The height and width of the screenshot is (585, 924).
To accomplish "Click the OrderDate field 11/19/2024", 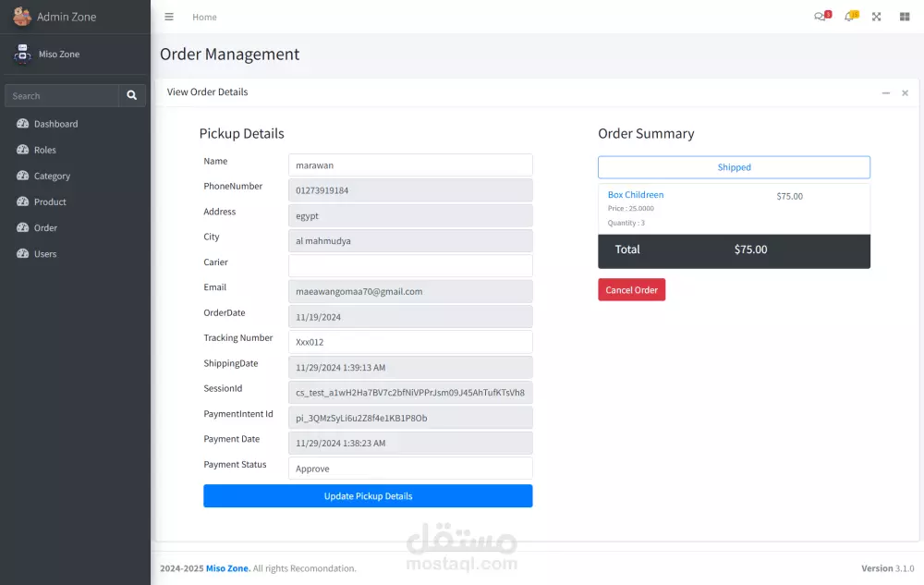I will 410,316.
